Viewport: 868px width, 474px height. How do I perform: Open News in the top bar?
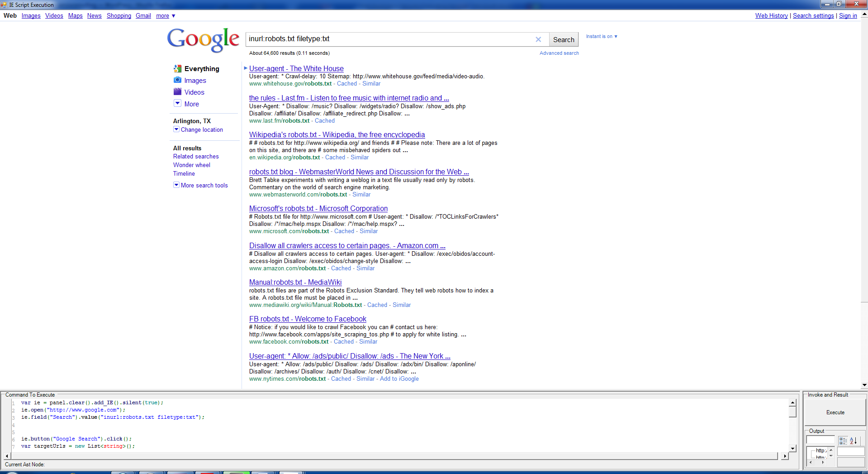tap(94, 16)
